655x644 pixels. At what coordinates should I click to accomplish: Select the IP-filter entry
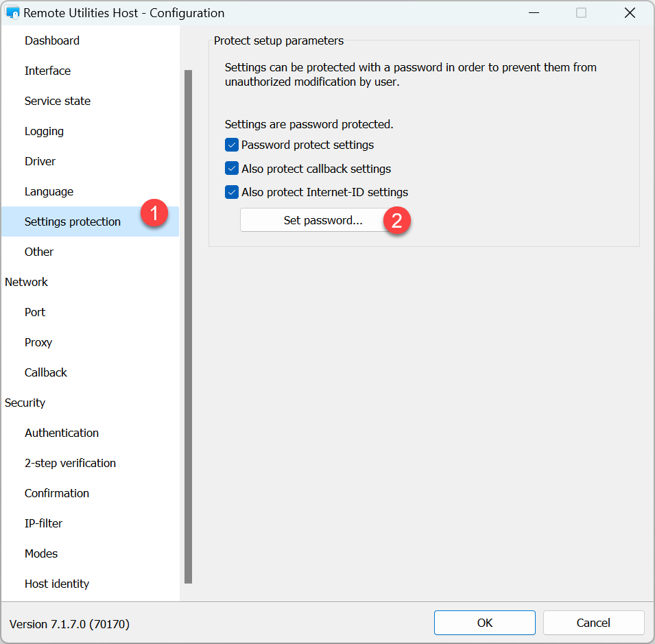(x=43, y=523)
